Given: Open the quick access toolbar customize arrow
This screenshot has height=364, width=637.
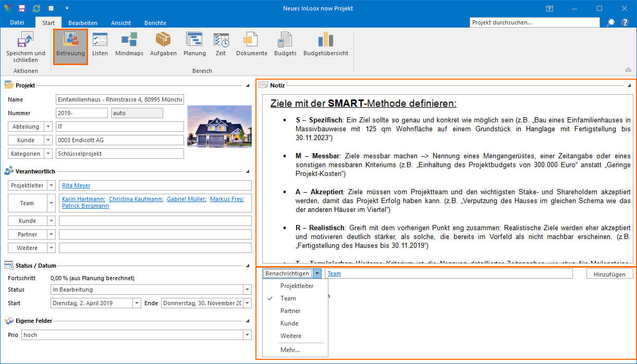Looking at the screenshot, I should (x=67, y=9).
